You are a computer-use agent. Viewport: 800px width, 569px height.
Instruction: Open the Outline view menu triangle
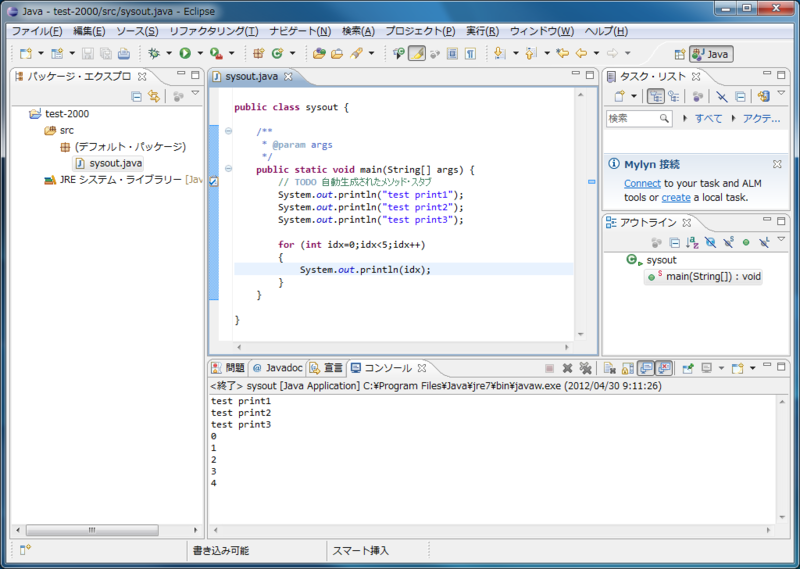[x=781, y=239]
